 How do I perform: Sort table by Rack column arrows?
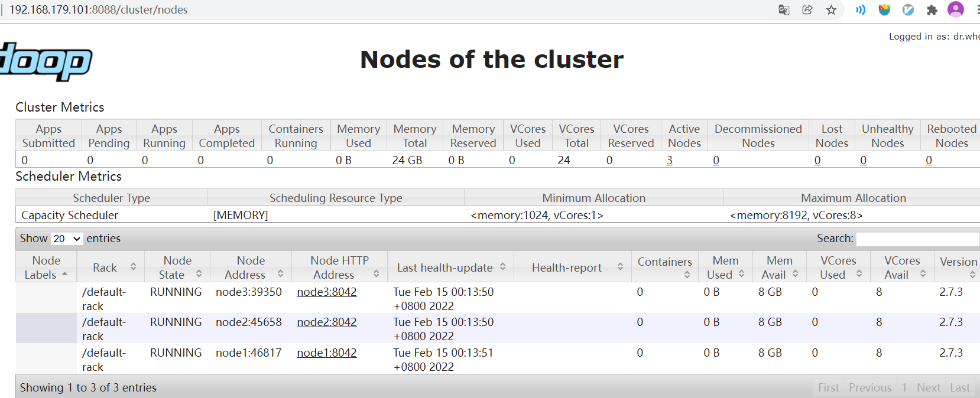134,267
